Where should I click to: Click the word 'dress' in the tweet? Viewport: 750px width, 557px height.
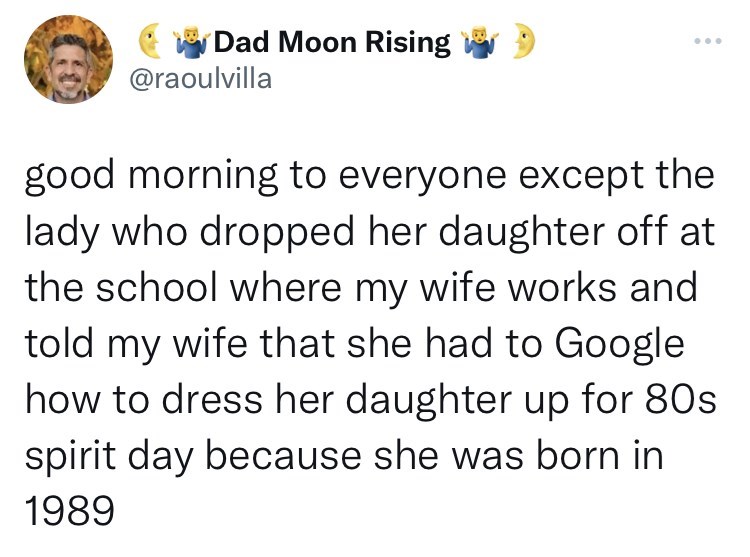[x=212, y=399]
